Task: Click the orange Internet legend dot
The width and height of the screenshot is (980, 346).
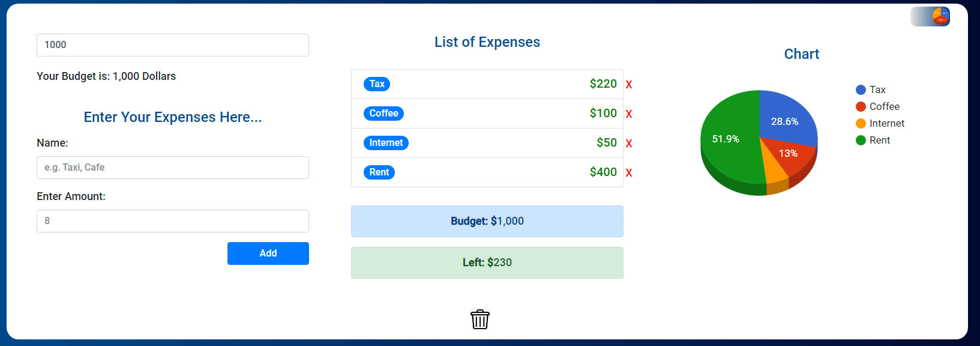Action: point(860,123)
